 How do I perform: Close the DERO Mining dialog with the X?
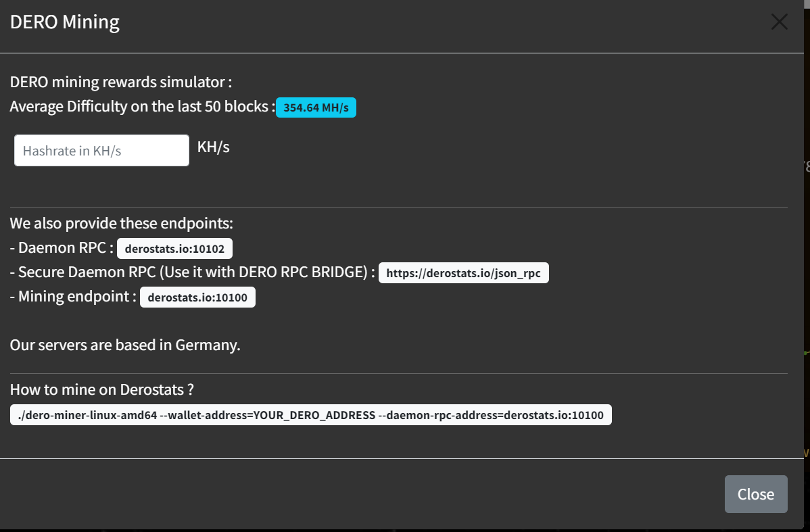779,22
